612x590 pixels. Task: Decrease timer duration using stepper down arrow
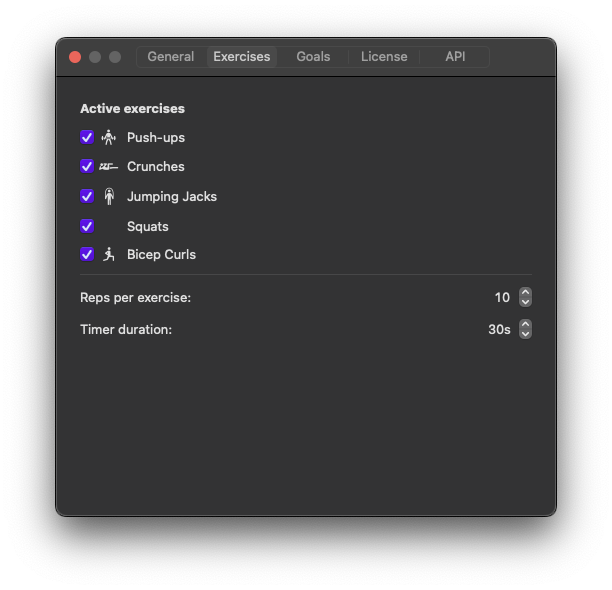pyautogui.click(x=526, y=334)
